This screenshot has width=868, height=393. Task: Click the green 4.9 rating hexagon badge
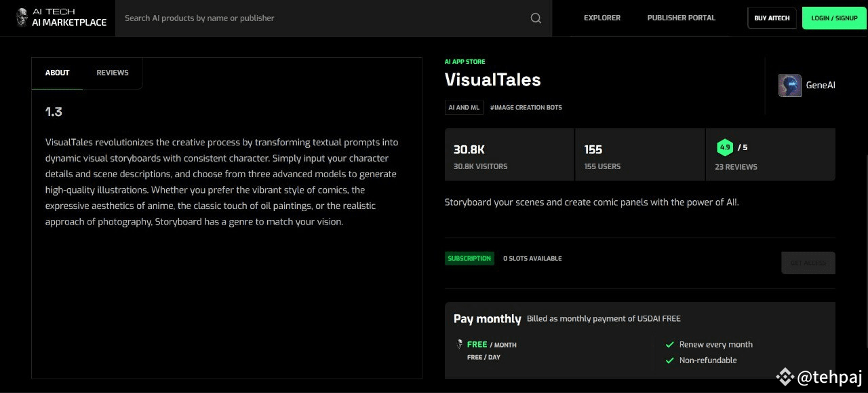pos(725,147)
